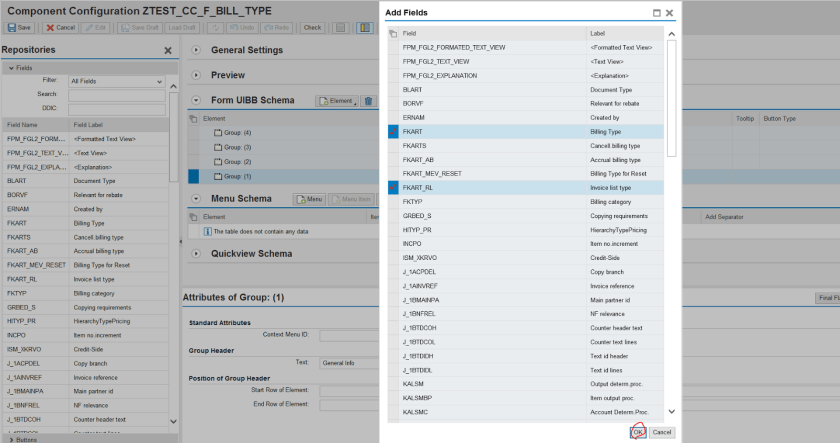Click the HITYP_PR row in Repositories list
Screen dimensions: 840x443
(86, 321)
